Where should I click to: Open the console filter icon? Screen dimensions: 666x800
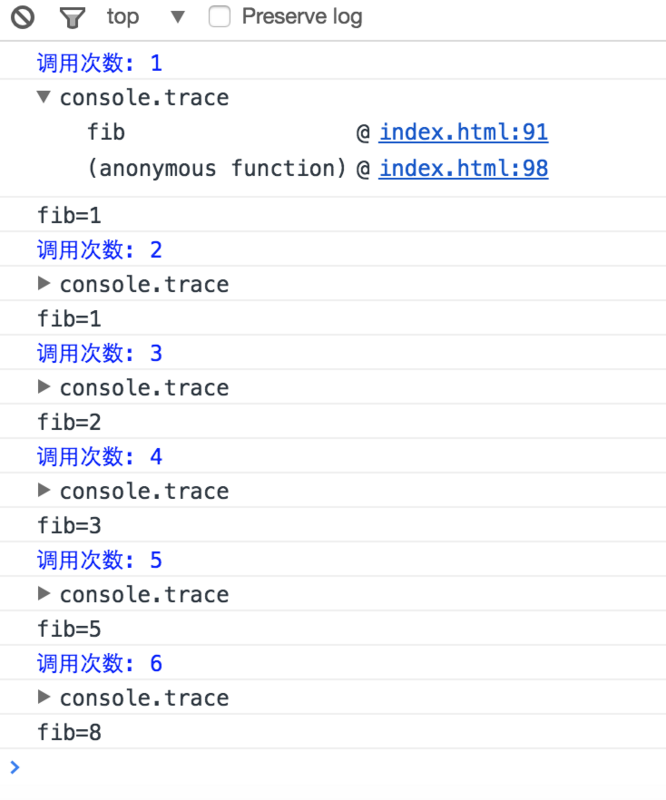(x=71, y=17)
